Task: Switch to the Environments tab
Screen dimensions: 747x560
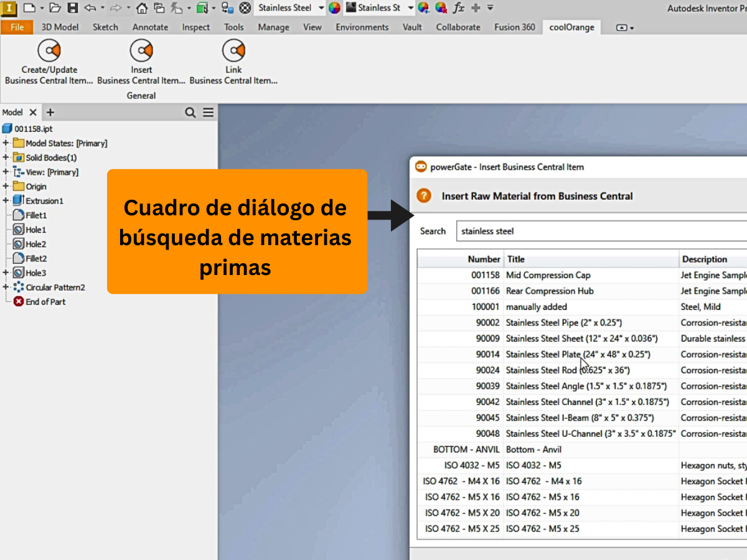Action: coord(362,27)
